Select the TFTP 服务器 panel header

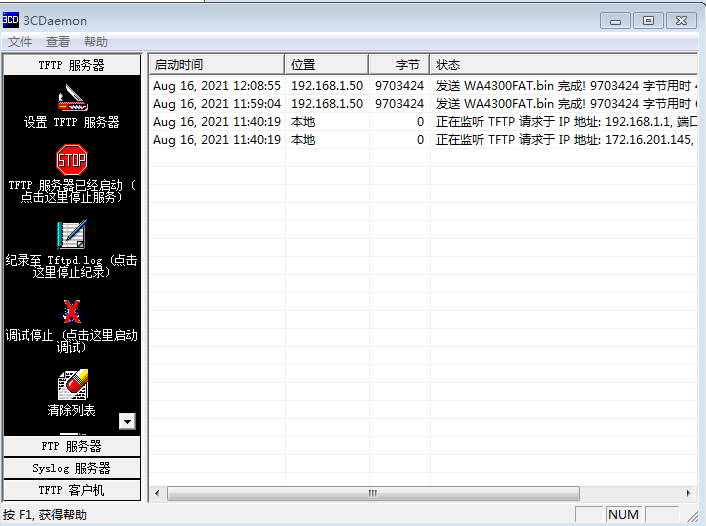[x=72, y=65]
